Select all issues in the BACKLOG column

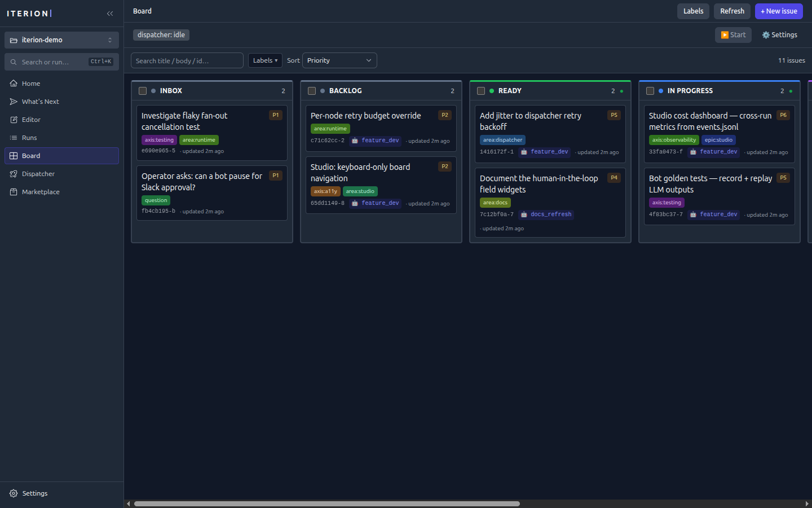(x=312, y=91)
